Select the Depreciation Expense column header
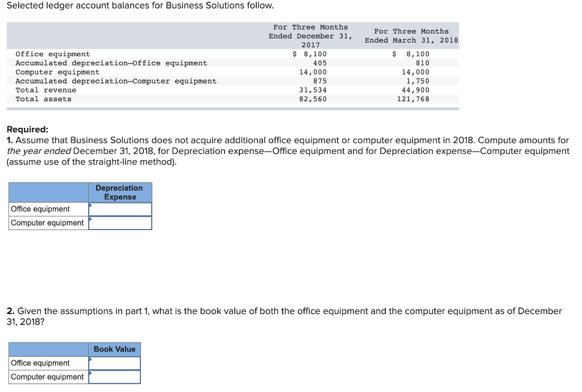This screenshot has width=582, height=392. tap(120, 192)
